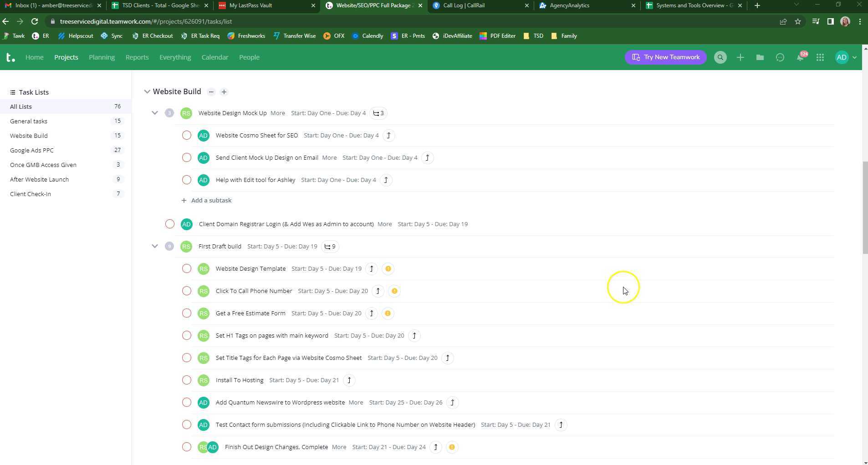Mark Website Cosmo Sheet for SEO complete

click(186, 135)
